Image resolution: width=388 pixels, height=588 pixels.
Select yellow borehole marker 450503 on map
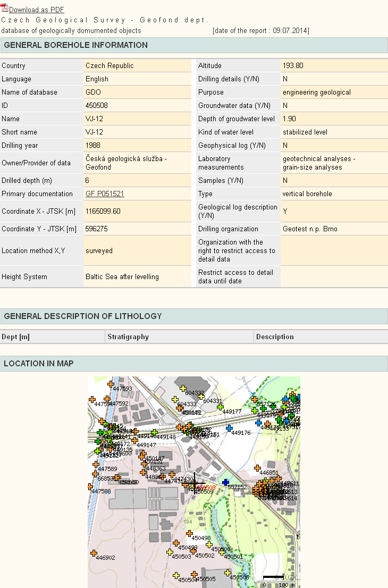click(x=170, y=552)
